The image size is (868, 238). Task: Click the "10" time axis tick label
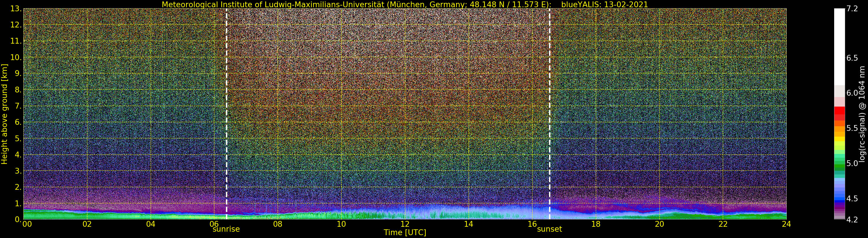click(341, 224)
